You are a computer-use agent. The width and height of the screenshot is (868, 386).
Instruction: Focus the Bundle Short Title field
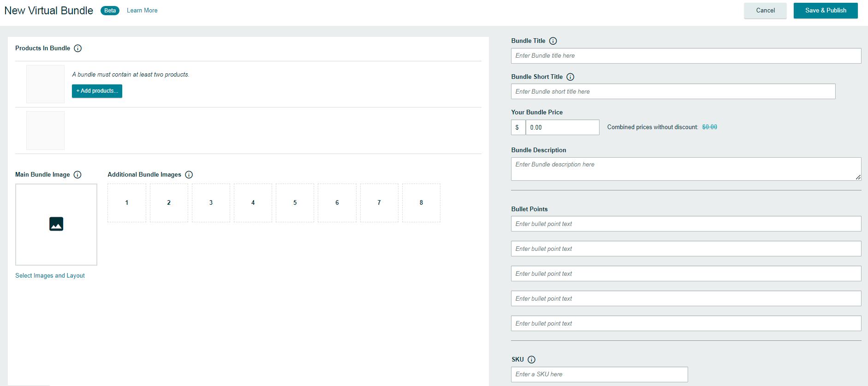[x=673, y=91]
